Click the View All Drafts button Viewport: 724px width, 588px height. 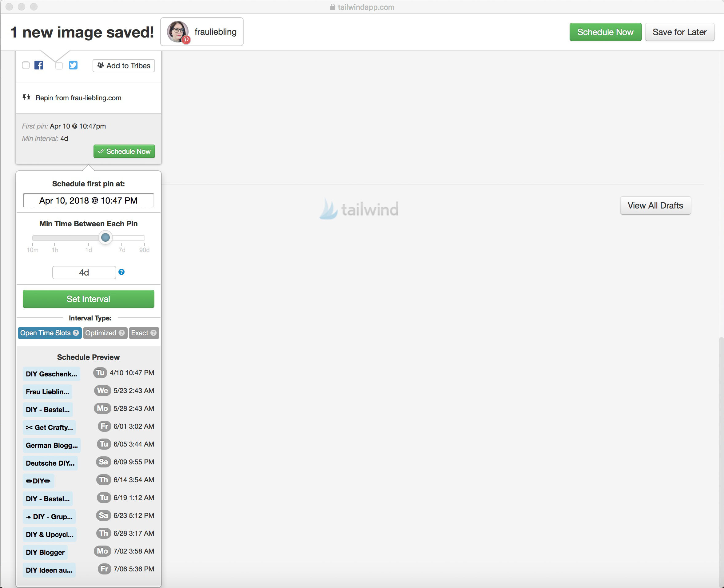655,205
